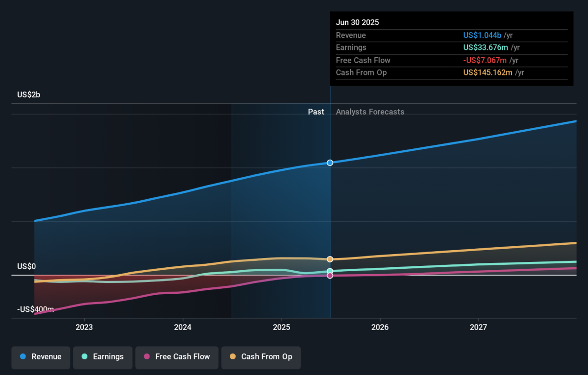The width and height of the screenshot is (588, 375).
Task: Click the Analysts Forecasts label
Action: (370, 112)
